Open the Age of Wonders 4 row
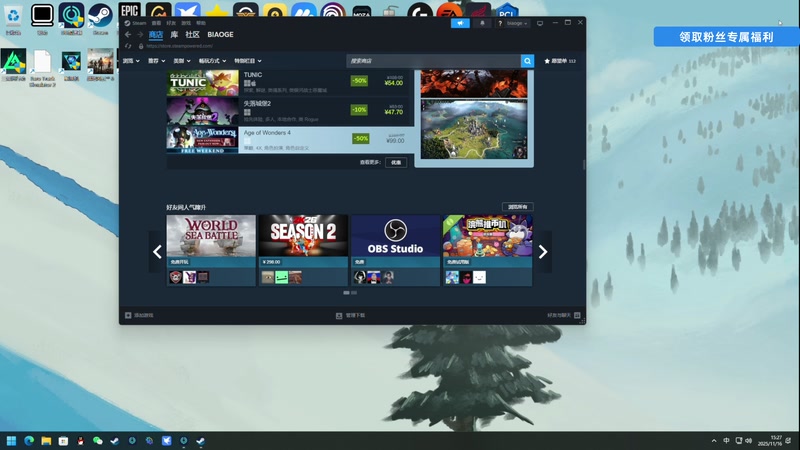The height and width of the screenshot is (450, 800). click(290, 140)
